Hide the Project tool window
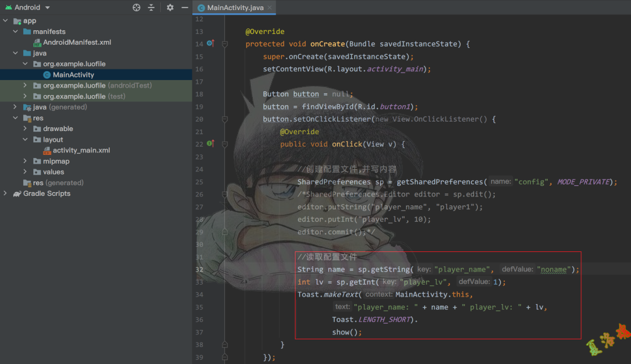Image resolution: width=631 pixels, height=364 pixels. [184, 8]
